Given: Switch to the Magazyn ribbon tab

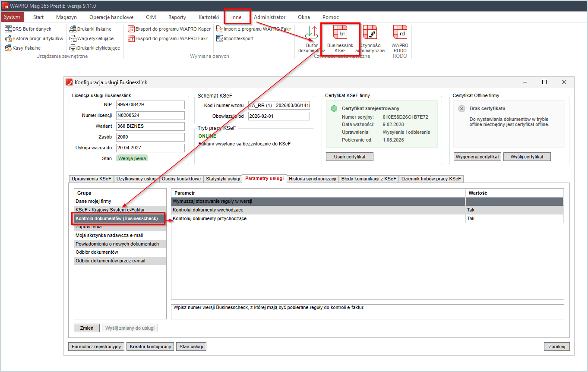Looking at the screenshot, I should click(x=66, y=17).
